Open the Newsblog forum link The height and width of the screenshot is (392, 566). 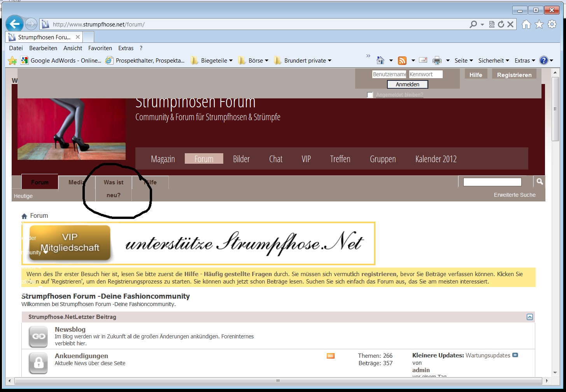click(x=70, y=329)
